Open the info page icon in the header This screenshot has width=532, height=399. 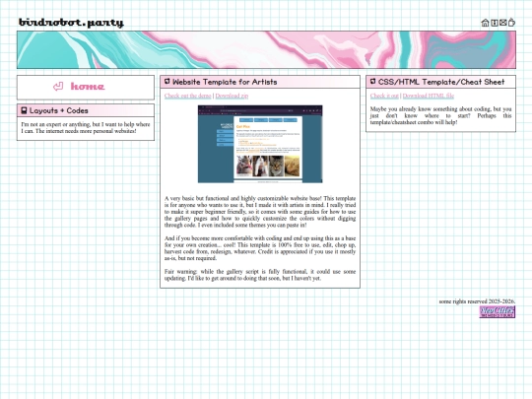coord(495,23)
